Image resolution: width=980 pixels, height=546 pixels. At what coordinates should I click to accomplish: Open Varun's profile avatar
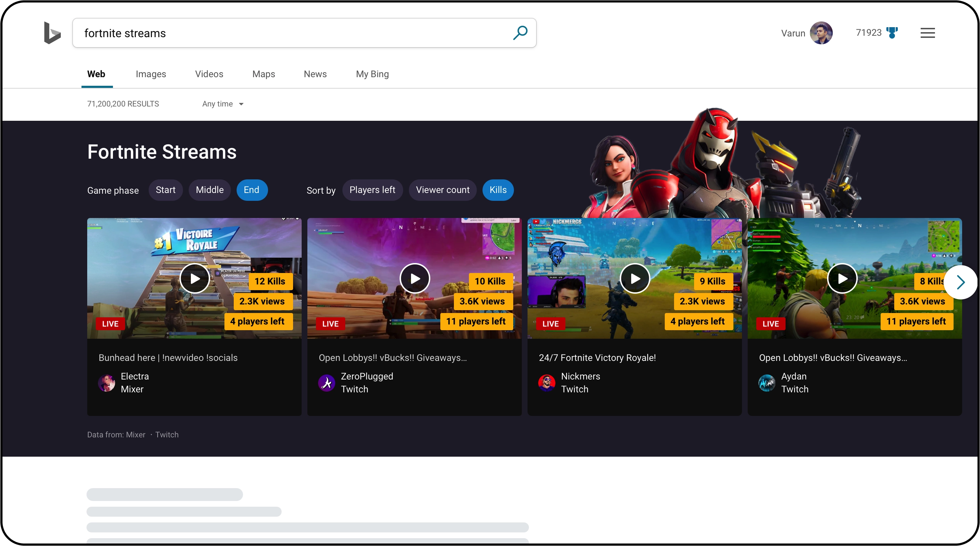click(821, 33)
